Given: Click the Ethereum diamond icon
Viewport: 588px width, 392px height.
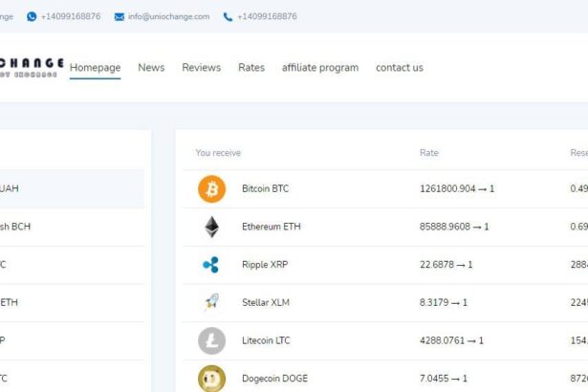Looking at the screenshot, I should [212, 227].
